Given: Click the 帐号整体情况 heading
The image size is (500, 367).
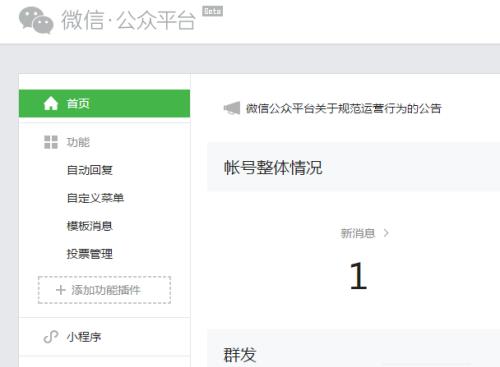Looking at the screenshot, I should 273,167.
